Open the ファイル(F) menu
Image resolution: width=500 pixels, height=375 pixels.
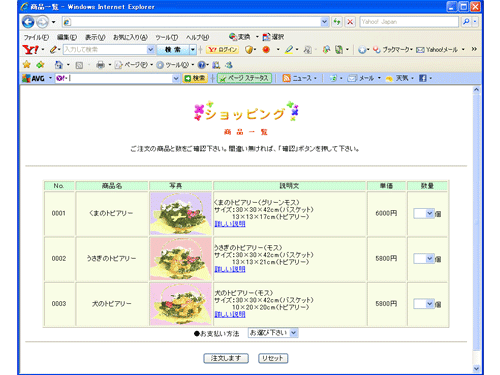point(36,37)
